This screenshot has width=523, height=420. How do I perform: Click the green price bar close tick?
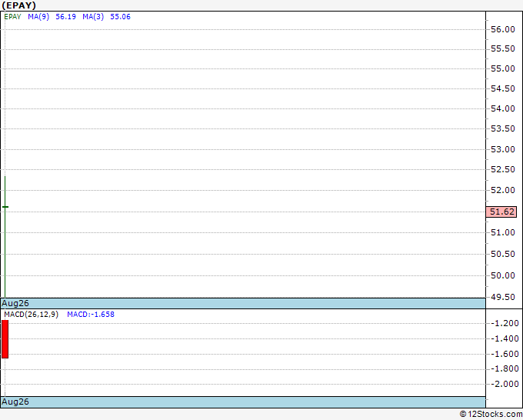pos(5,207)
